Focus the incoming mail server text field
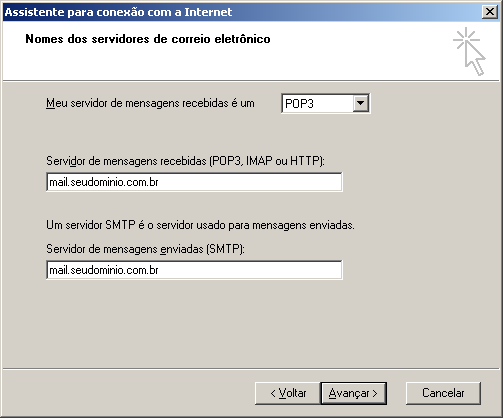 (x=194, y=182)
